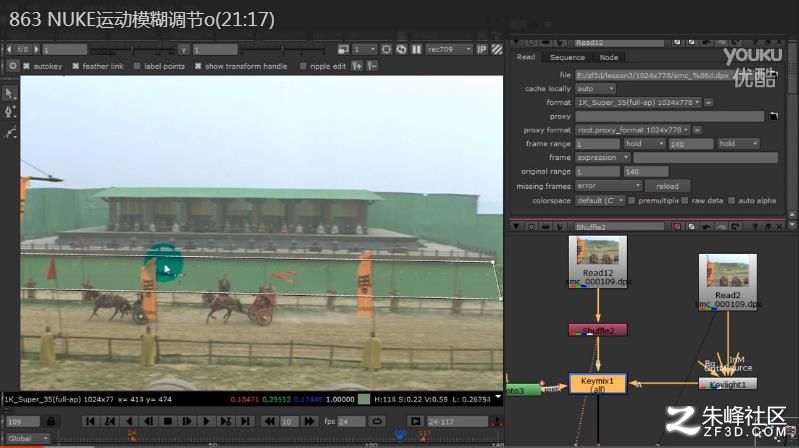Image resolution: width=799 pixels, height=448 pixels.
Task: Step forward one frame
Action: tap(187, 421)
